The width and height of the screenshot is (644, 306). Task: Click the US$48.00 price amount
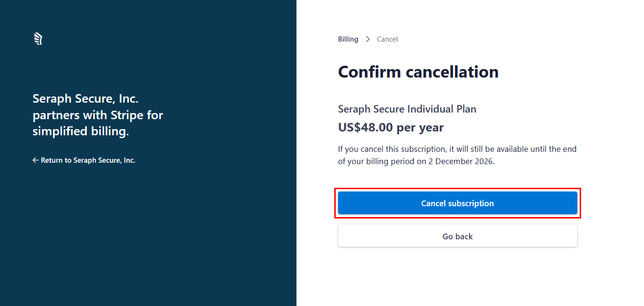click(x=366, y=128)
